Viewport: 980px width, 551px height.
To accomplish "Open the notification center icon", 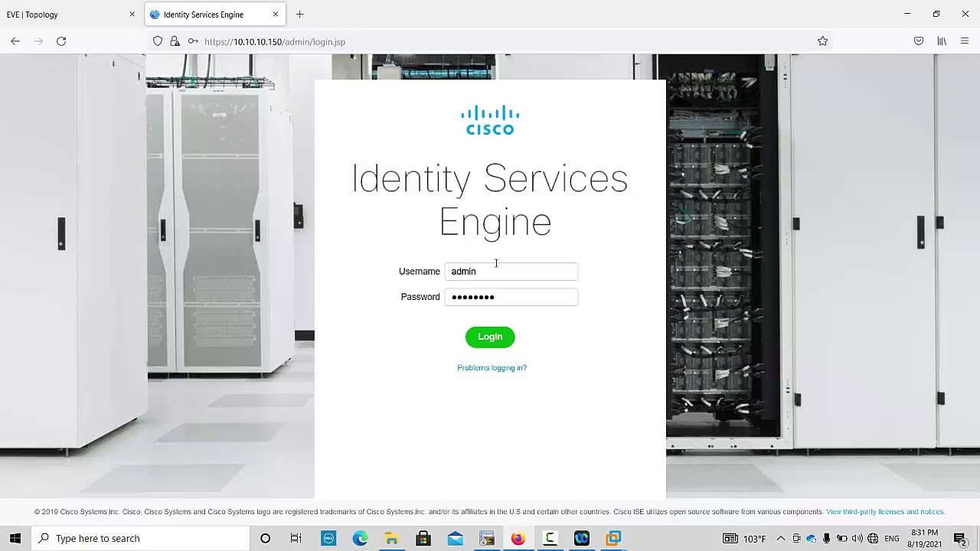I will [960, 538].
